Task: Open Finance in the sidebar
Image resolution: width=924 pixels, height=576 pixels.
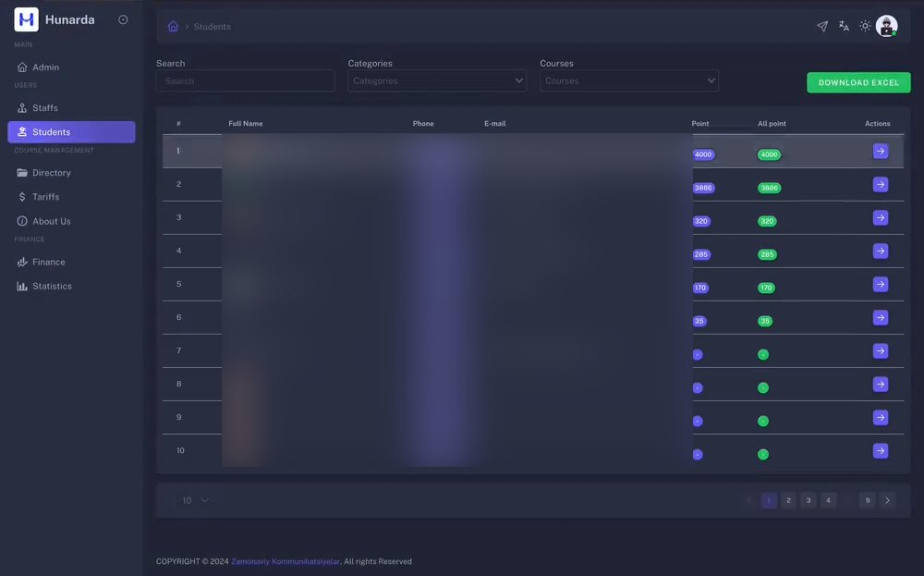Action: click(71, 262)
